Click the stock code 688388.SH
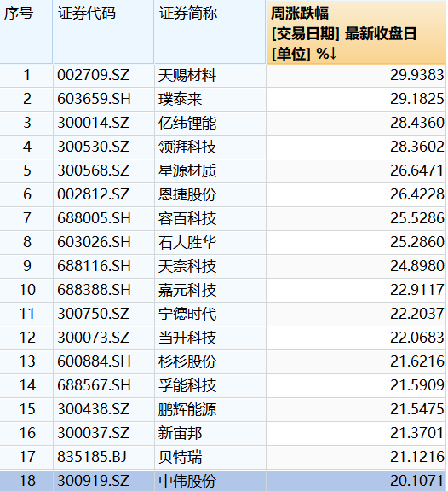Viewport: 448px width, 491px height. coord(94,290)
